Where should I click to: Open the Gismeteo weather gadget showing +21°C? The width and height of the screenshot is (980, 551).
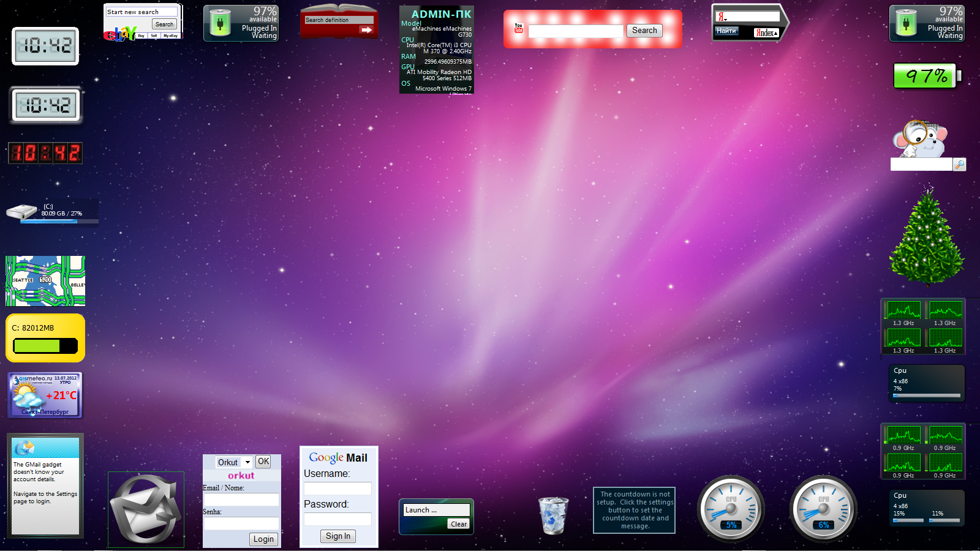click(x=45, y=395)
